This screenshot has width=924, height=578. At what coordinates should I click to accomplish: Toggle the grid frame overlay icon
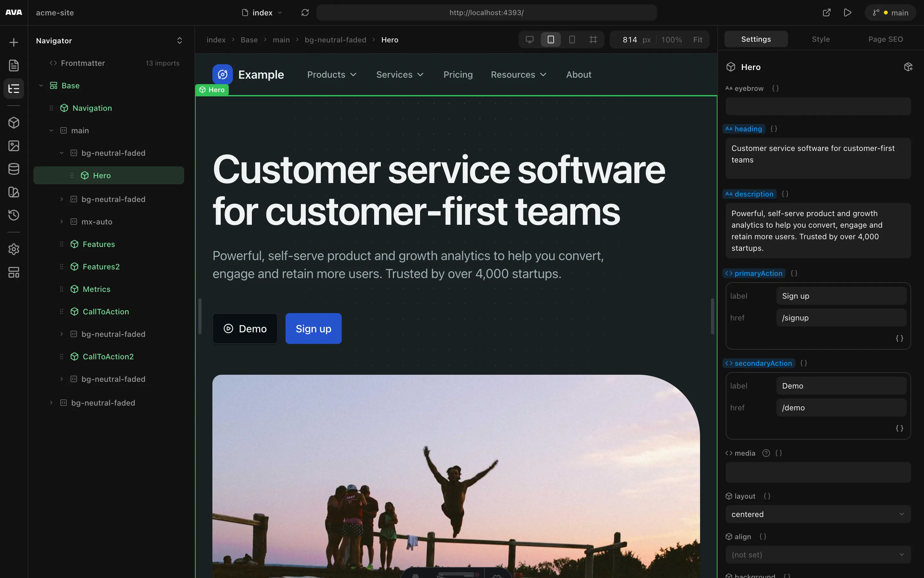(593, 39)
